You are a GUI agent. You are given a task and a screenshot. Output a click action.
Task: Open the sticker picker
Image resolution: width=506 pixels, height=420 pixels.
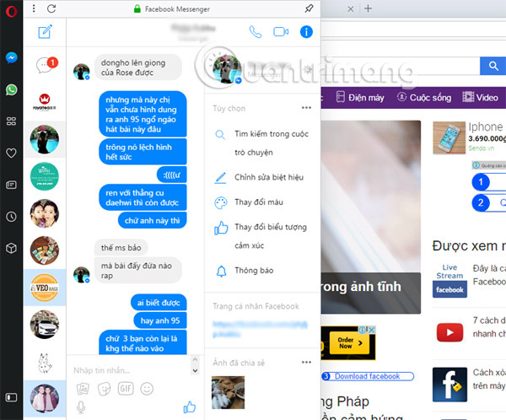pyautogui.click(x=105, y=389)
